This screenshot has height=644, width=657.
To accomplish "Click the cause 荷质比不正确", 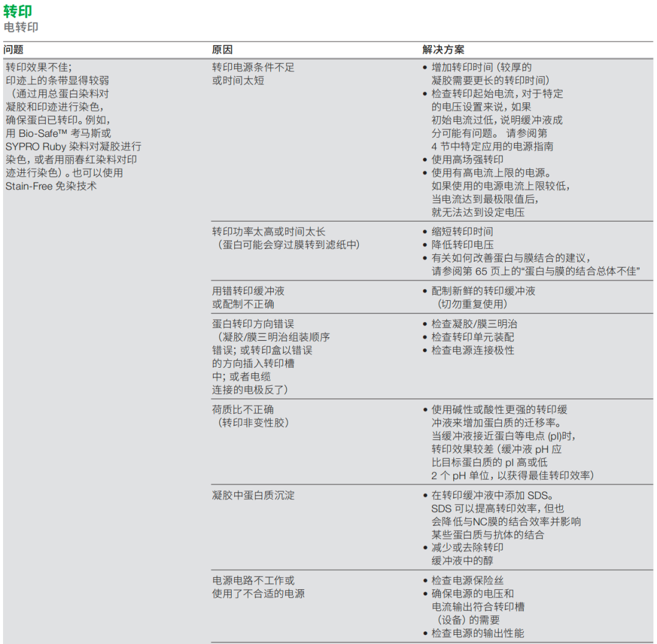I will [243, 410].
